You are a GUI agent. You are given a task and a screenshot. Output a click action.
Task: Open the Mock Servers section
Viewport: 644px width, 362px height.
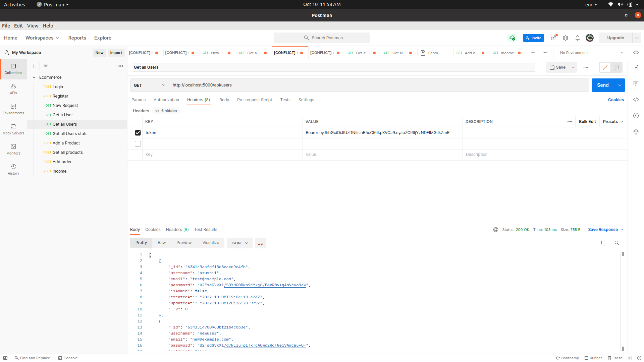(13, 129)
